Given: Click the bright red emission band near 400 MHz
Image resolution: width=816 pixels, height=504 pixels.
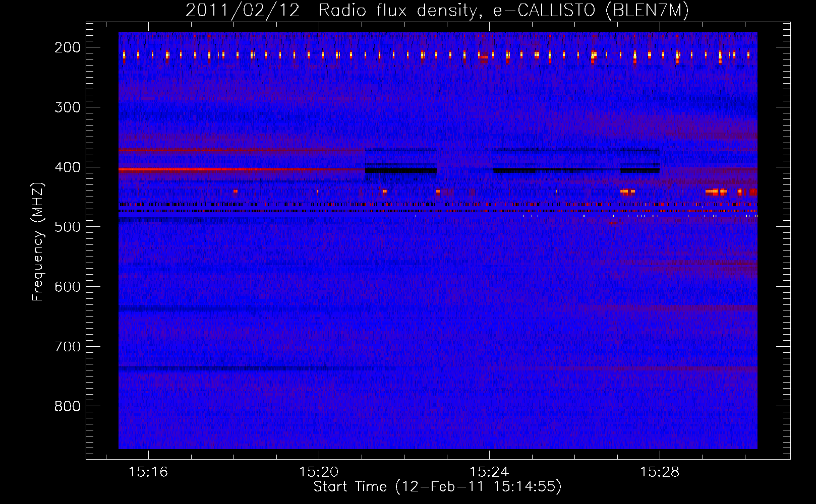Looking at the screenshot, I should point(242,170).
